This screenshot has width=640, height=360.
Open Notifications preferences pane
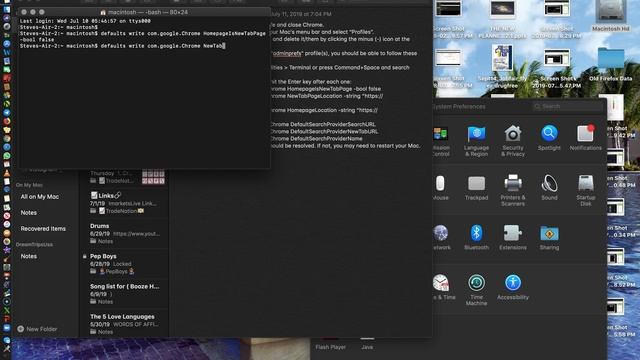click(x=585, y=138)
